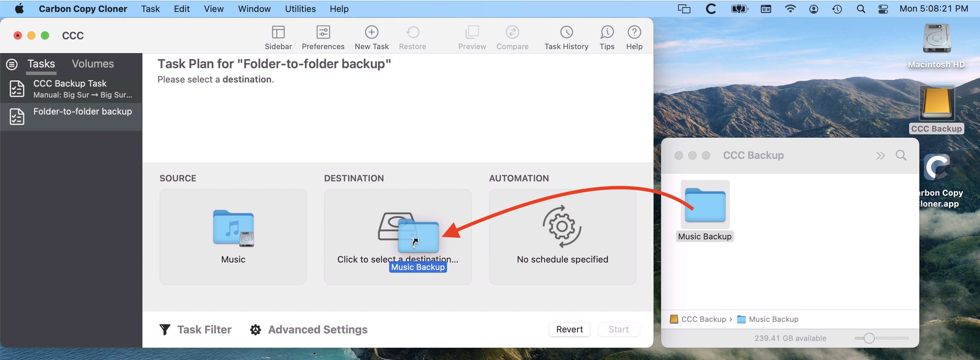Screen dimensions: 980x360
Task: Open Spotlight search in menu bar
Action: 860,9
